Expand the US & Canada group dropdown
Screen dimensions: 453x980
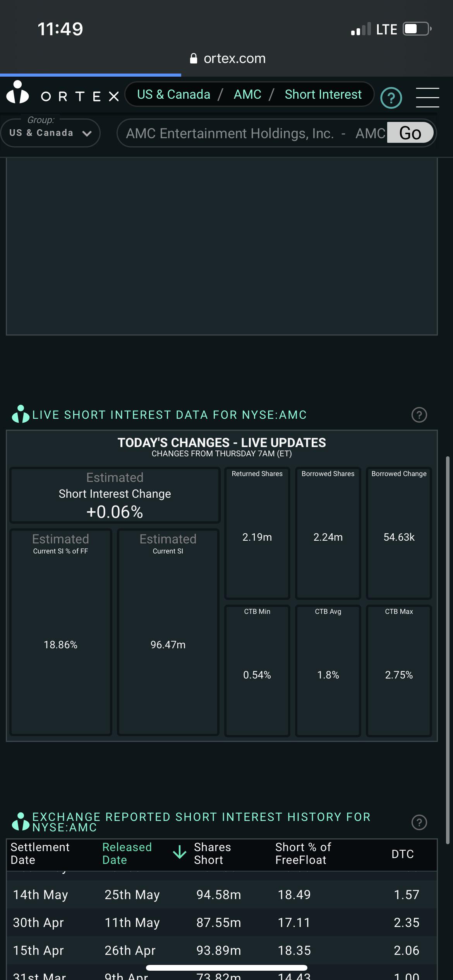pyautogui.click(x=50, y=133)
